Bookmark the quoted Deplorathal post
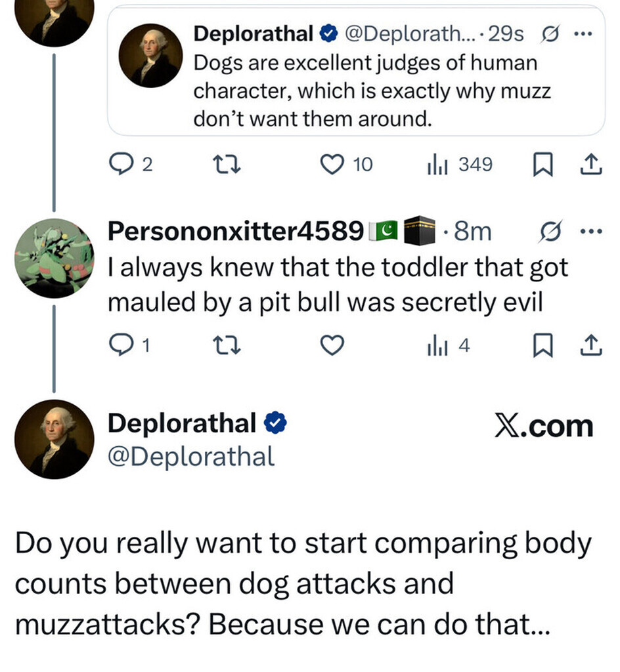The image size is (620, 672). coord(541,165)
